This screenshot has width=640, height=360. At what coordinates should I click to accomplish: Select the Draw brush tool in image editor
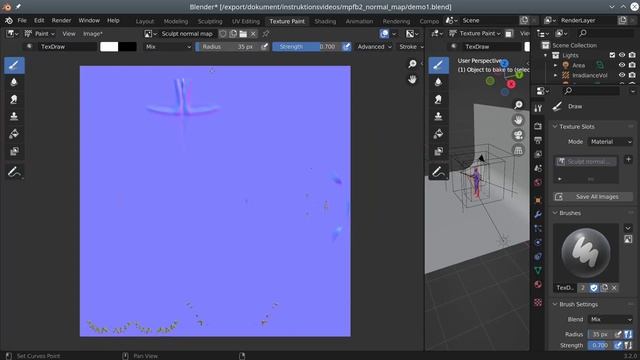[x=14, y=65]
